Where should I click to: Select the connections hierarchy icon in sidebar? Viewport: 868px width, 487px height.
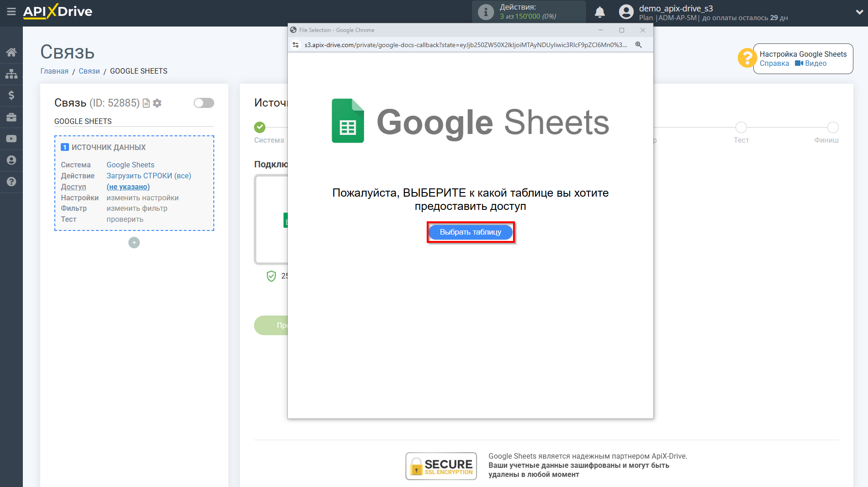[x=11, y=73]
